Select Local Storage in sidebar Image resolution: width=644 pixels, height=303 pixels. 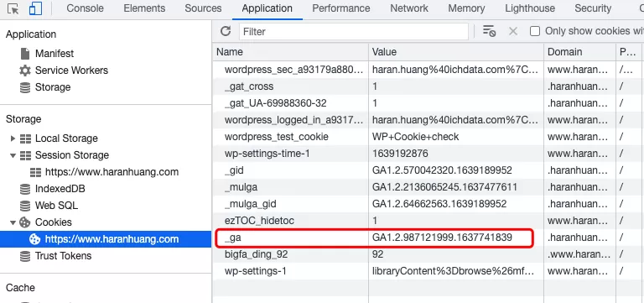pyautogui.click(x=66, y=138)
